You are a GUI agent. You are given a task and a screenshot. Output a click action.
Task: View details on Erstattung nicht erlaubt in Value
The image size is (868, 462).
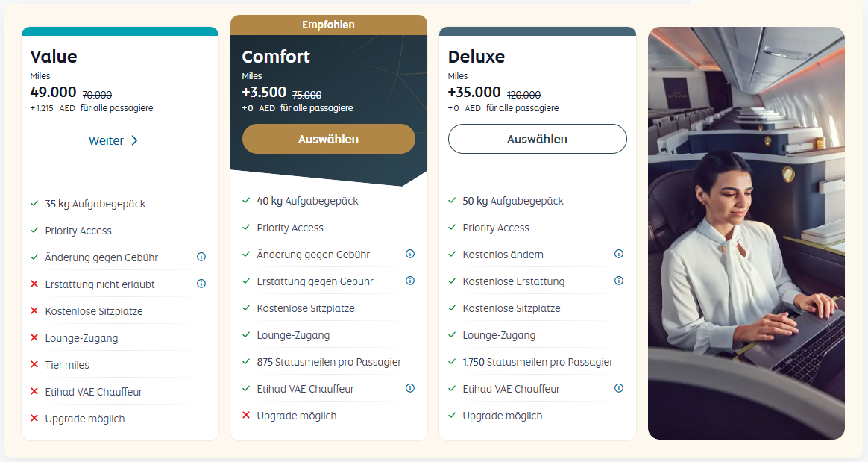pos(201,284)
